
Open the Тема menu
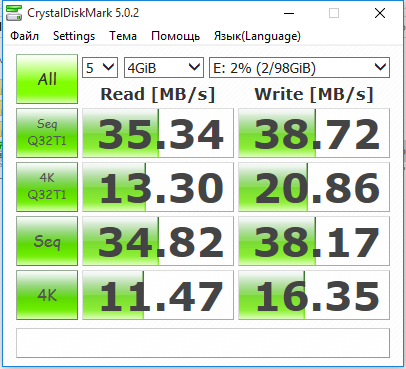[123, 36]
